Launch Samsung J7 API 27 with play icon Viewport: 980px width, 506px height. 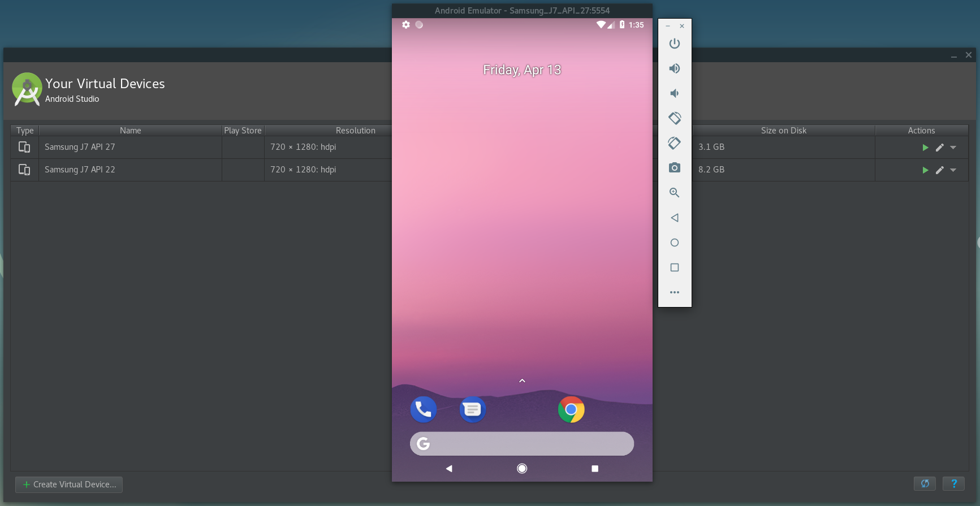pyautogui.click(x=925, y=148)
